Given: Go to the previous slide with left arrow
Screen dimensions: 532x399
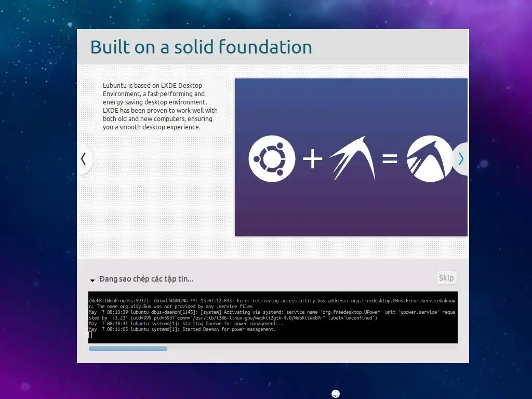Looking at the screenshot, I should point(84,159).
